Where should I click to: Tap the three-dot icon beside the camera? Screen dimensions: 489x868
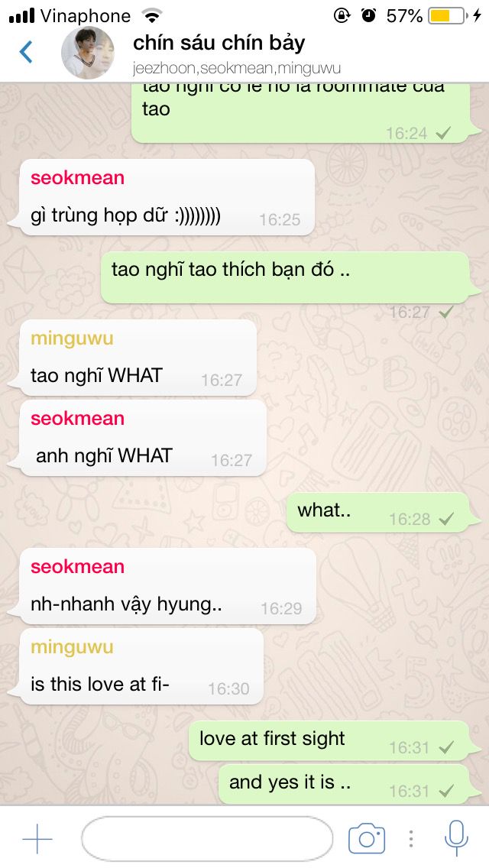click(x=411, y=839)
